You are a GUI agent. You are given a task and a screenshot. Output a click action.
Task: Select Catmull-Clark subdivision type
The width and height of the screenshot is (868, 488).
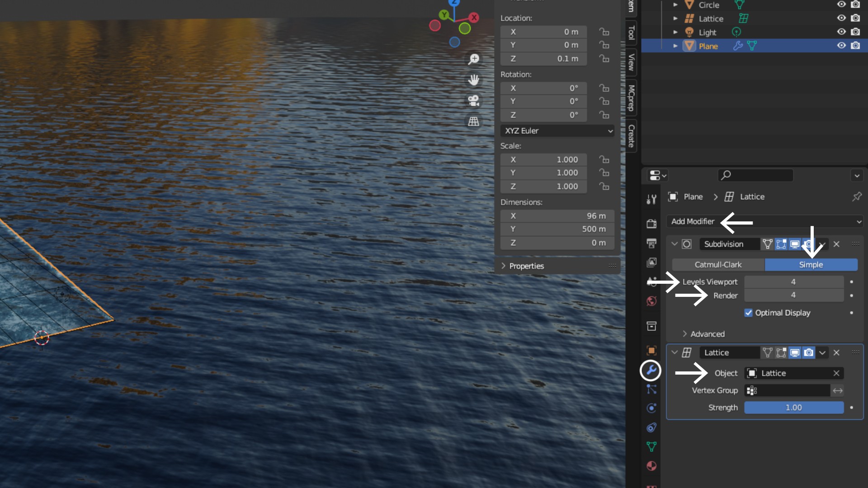click(x=718, y=265)
